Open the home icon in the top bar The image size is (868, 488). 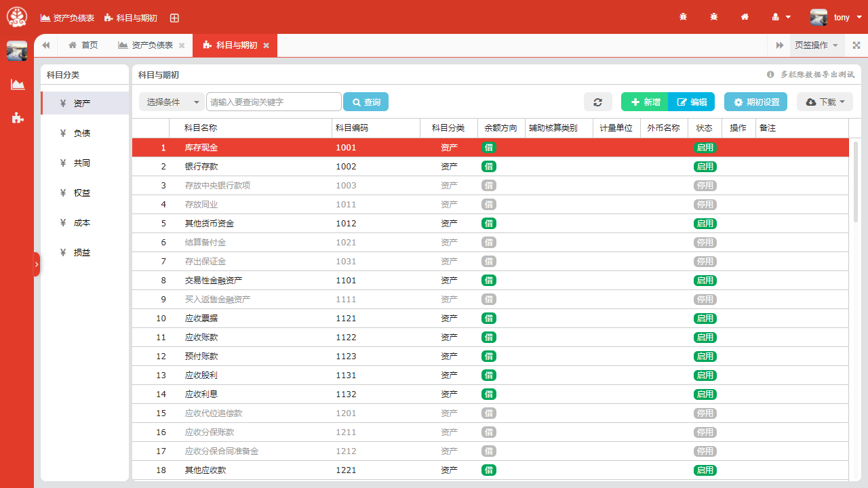(745, 17)
